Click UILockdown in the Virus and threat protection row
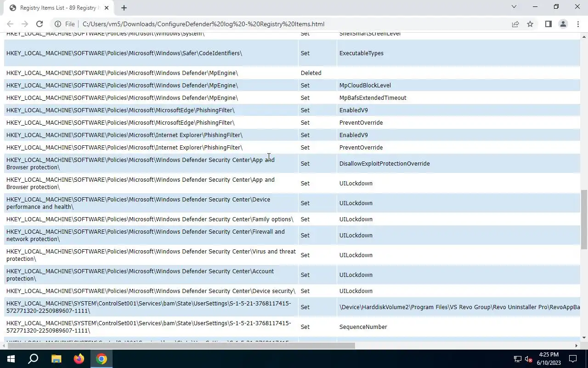 point(356,255)
